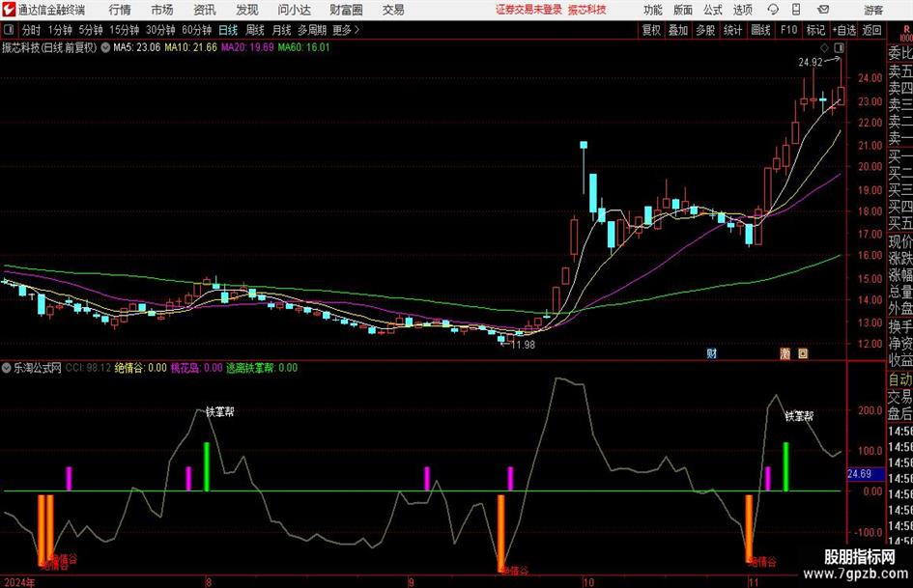Click the 复权 button

pos(651,30)
